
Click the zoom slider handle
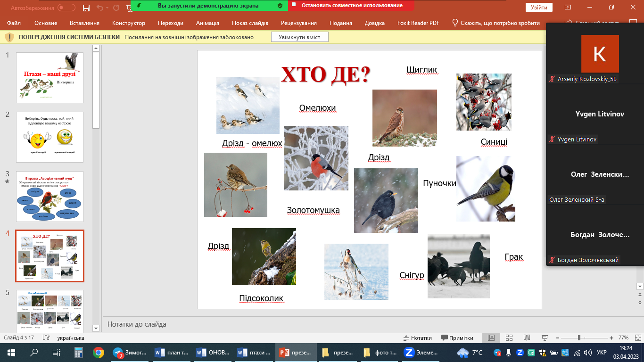tap(579, 338)
